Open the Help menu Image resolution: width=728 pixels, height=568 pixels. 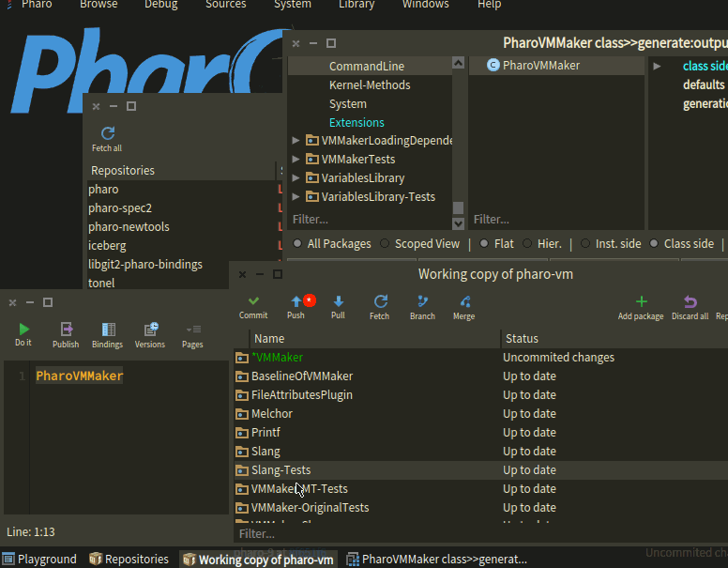point(490,4)
